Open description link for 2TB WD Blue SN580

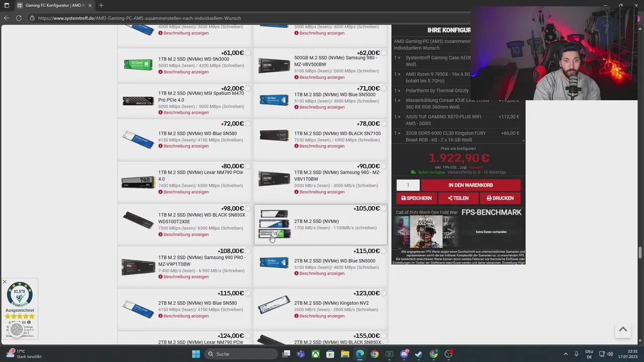click(x=184, y=316)
